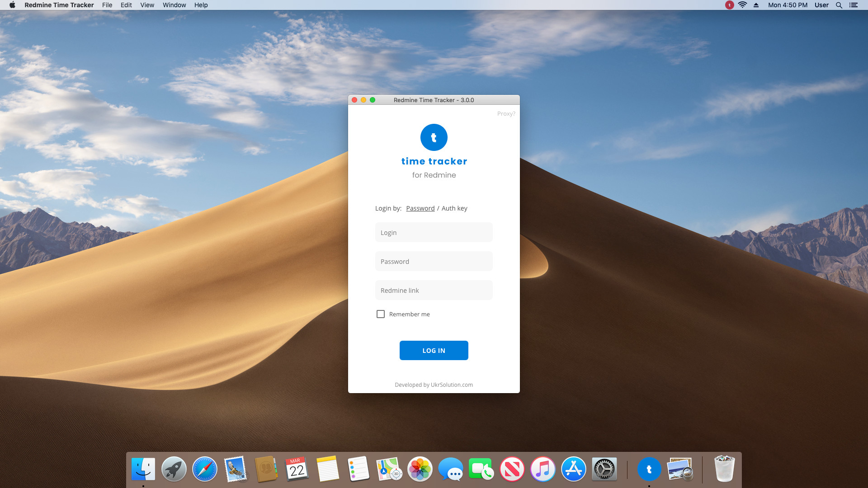868x488 pixels.
Task: Open System Preferences gear in dock
Action: click(x=604, y=469)
